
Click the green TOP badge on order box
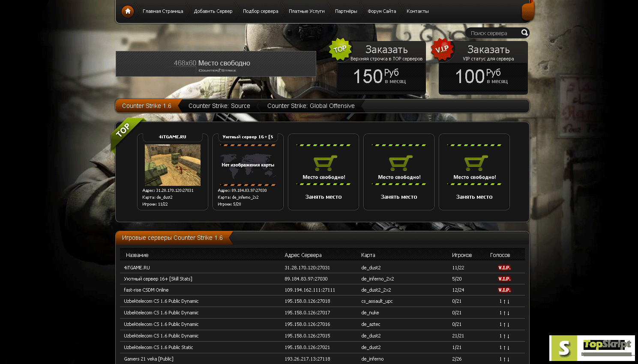pyautogui.click(x=340, y=49)
